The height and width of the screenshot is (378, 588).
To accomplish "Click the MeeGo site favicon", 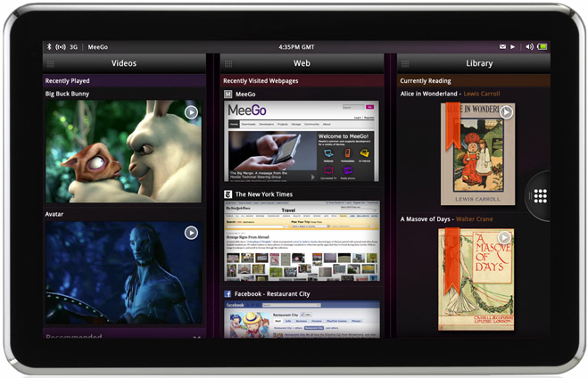I will coord(228,94).
